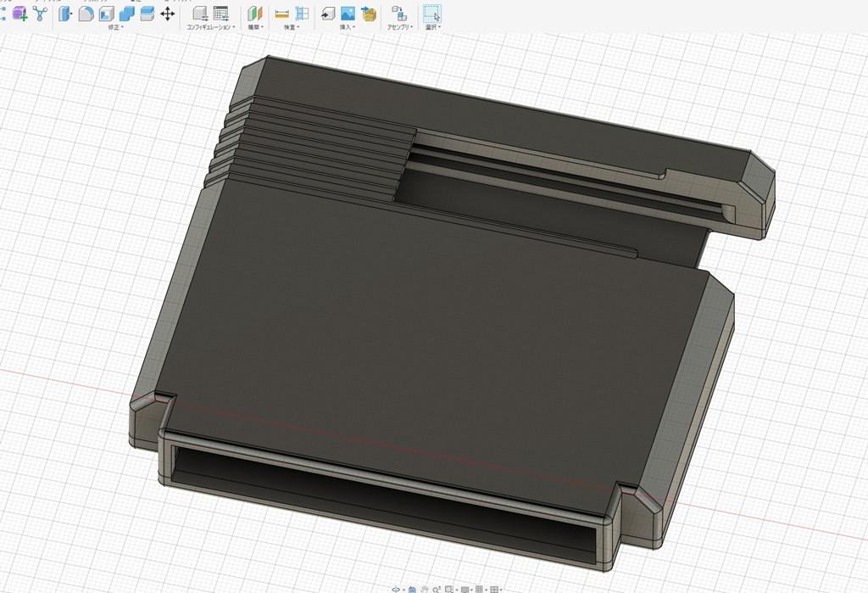Click the assembly joint icon

tap(399, 14)
